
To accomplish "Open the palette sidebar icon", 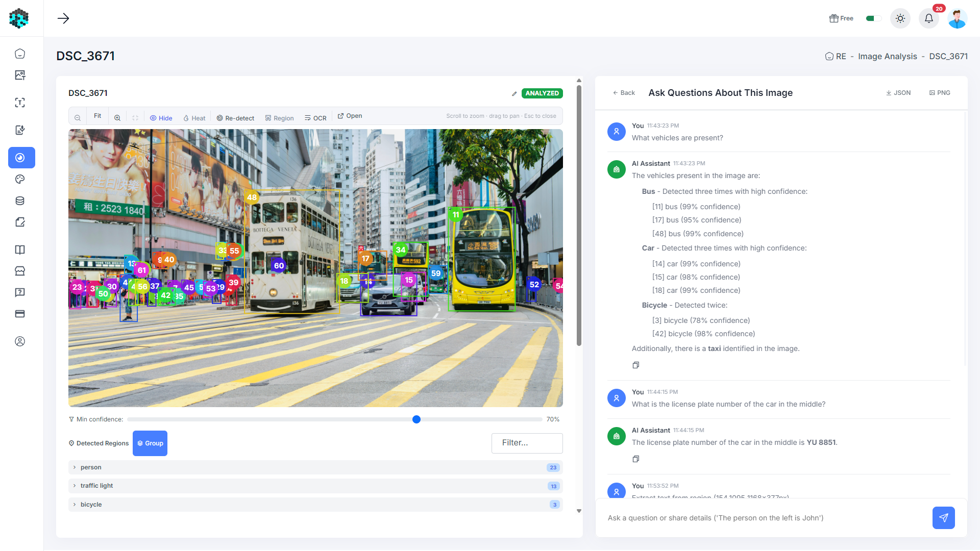I will point(20,179).
